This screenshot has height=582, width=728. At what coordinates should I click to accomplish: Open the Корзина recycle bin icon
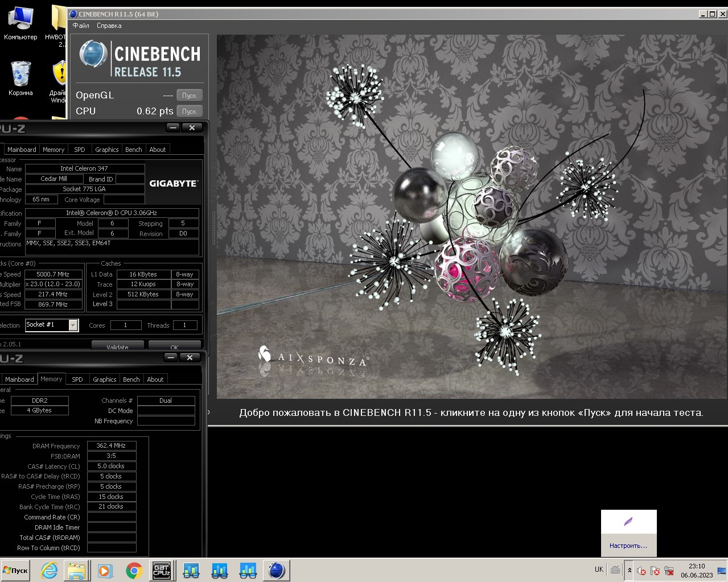pos(20,78)
